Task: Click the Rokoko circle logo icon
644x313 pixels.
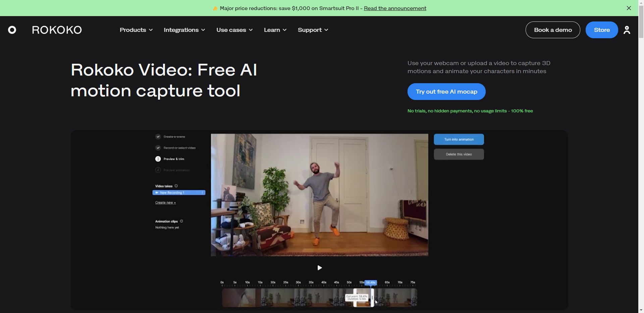Action: tap(12, 30)
